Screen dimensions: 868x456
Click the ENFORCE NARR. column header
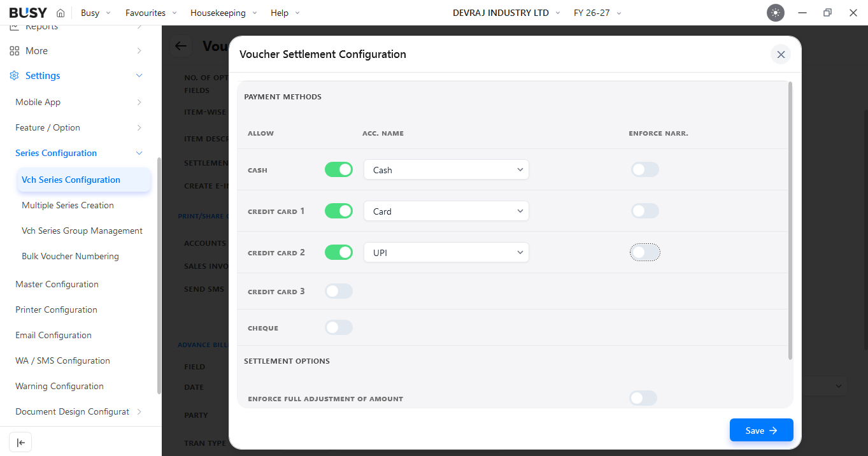tap(658, 134)
